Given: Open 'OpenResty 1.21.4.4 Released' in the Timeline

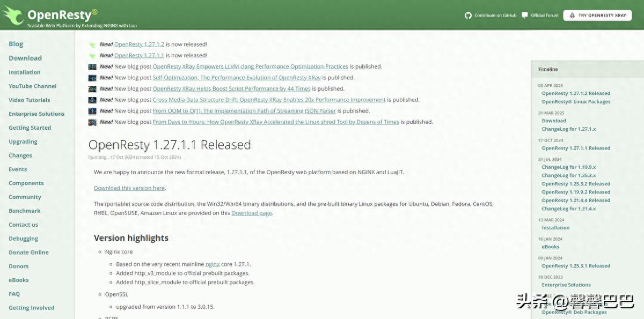Looking at the screenshot, I should click(576, 201).
